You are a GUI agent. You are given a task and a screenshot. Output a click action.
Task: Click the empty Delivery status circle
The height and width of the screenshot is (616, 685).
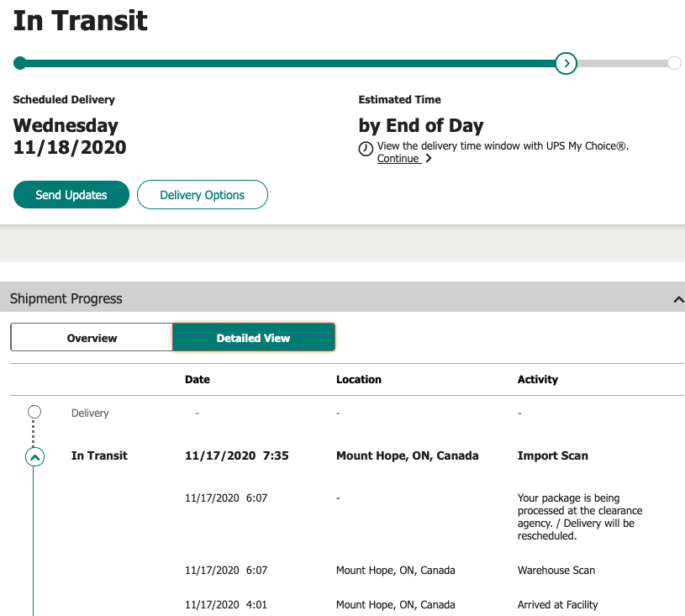pos(34,412)
